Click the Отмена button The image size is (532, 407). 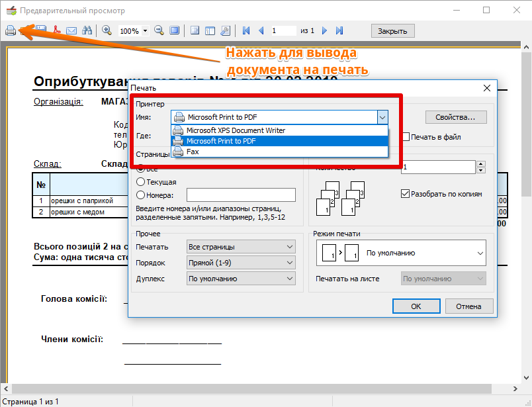pos(468,306)
